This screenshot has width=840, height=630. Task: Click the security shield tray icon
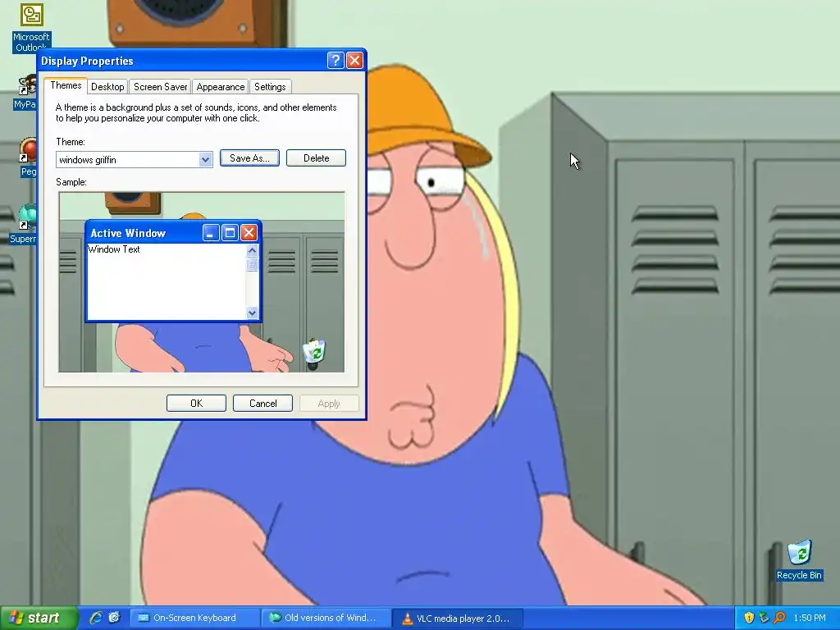coord(749,618)
